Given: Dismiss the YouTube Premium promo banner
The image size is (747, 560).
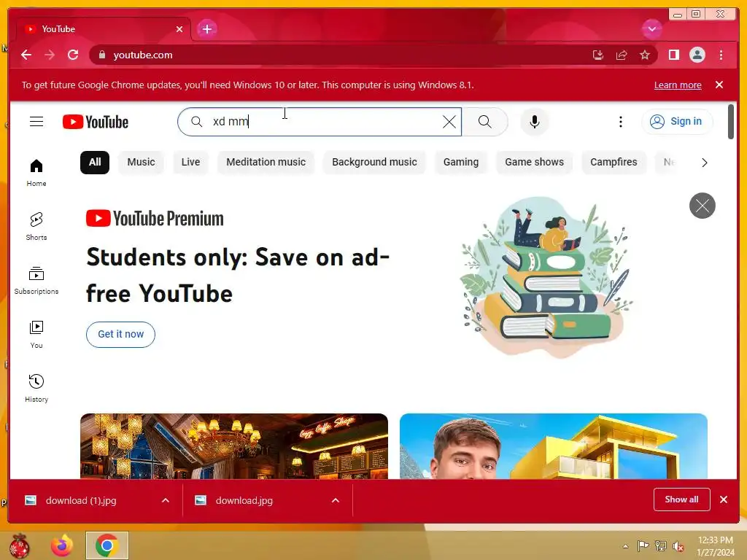Looking at the screenshot, I should (x=703, y=206).
